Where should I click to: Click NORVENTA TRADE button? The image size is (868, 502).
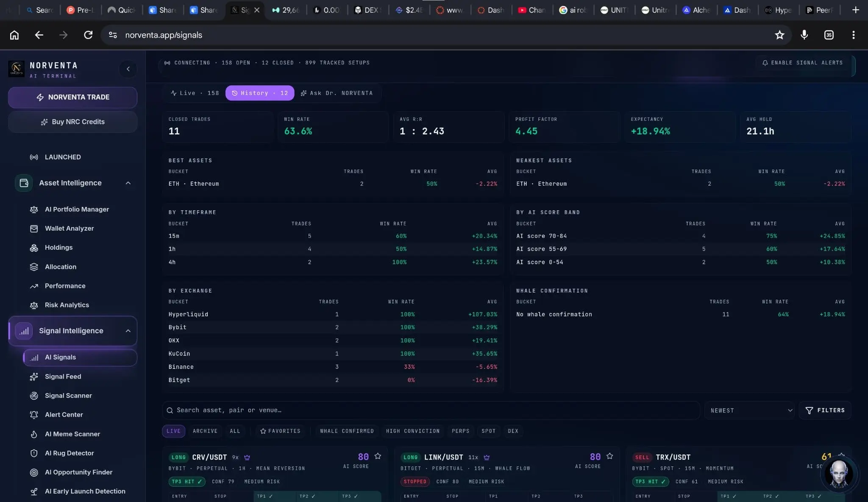tap(72, 98)
